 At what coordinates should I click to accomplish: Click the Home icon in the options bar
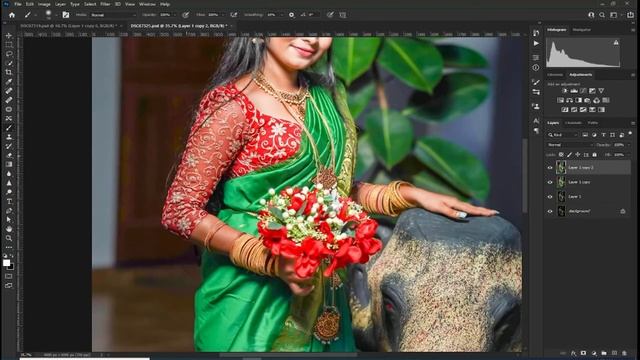[x=12, y=15]
